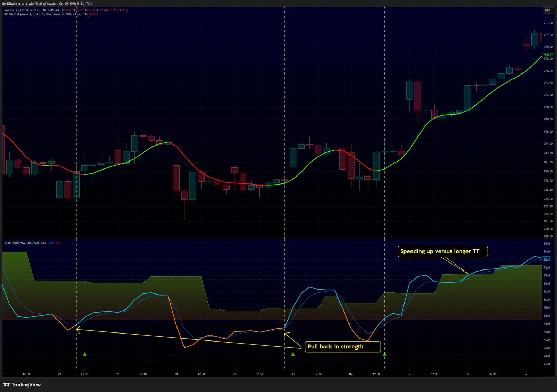Click the '30' date label on time axis
Screen dimensions: 557x392
point(293,374)
